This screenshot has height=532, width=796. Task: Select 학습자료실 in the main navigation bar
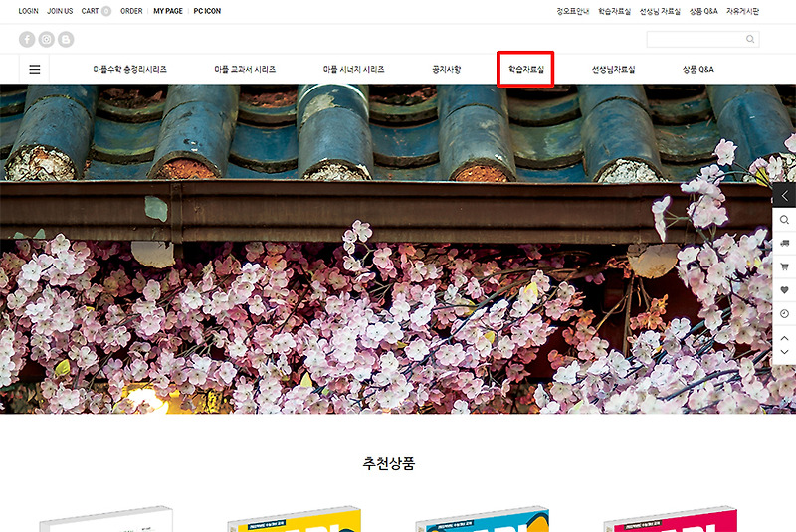click(526, 69)
